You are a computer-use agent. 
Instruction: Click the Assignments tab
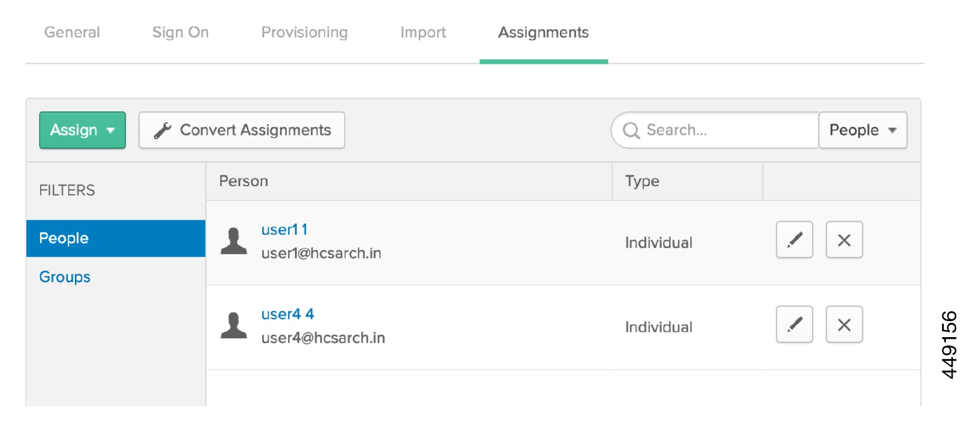pyautogui.click(x=543, y=33)
